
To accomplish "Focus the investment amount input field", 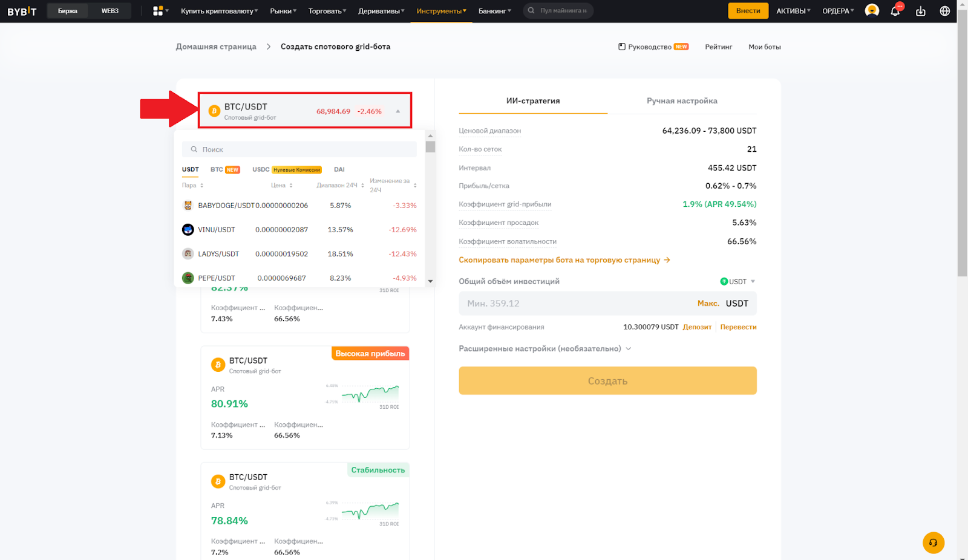I will pos(607,304).
